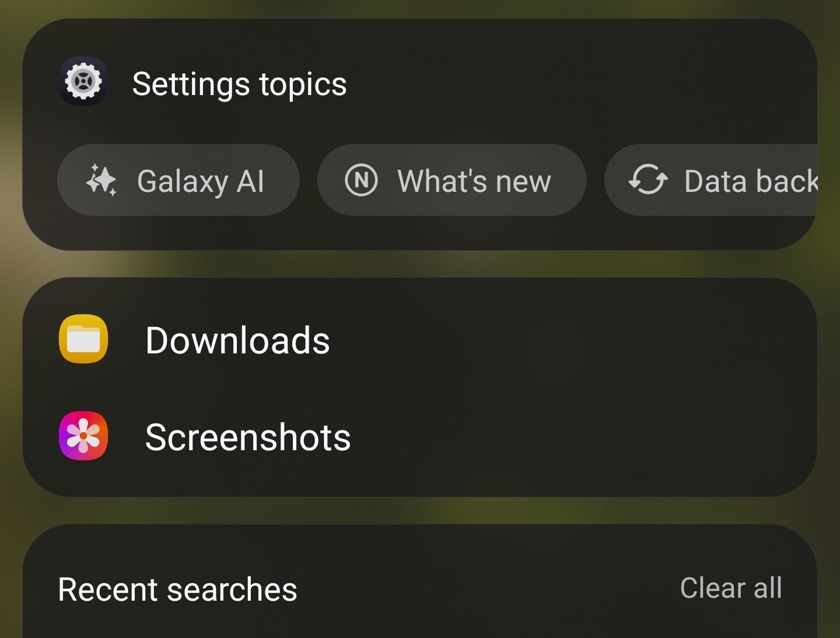
Task: Tap the Settings topics heading
Action: pos(239,84)
